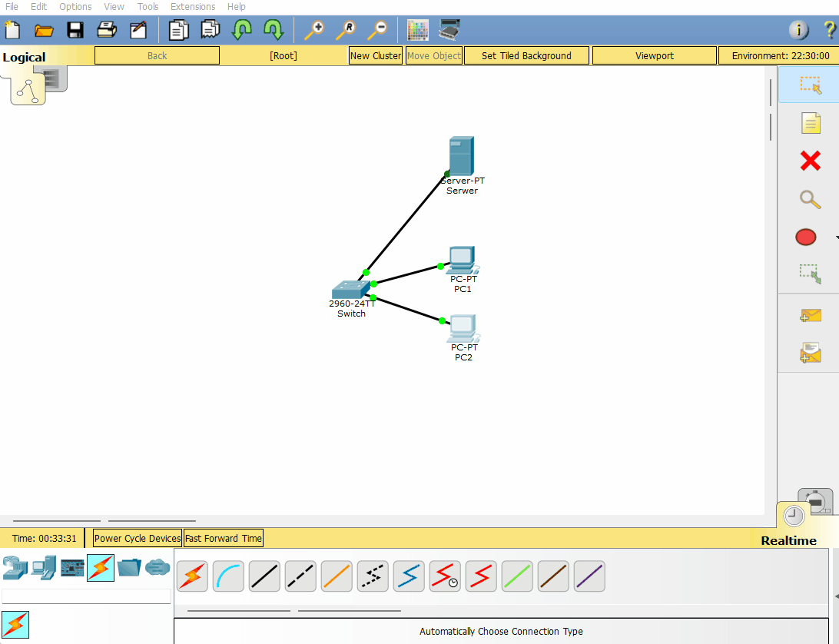Choose the Serial DCE cable with clock
Screen dimensions: 839x644
point(445,576)
